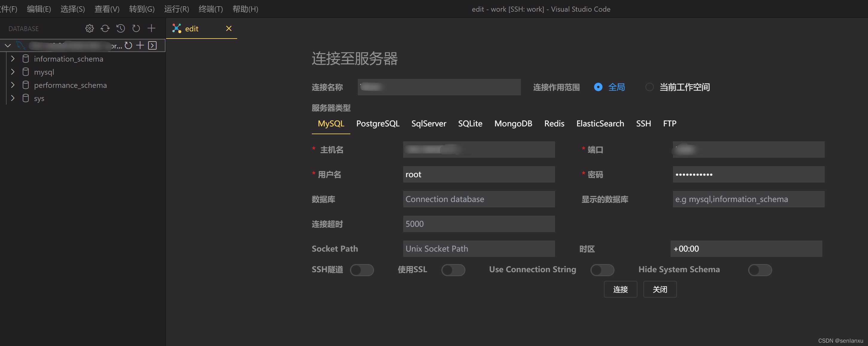Add a new connection with plus icon
Image resolution: width=868 pixels, height=346 pixels.
pos(152,28)
